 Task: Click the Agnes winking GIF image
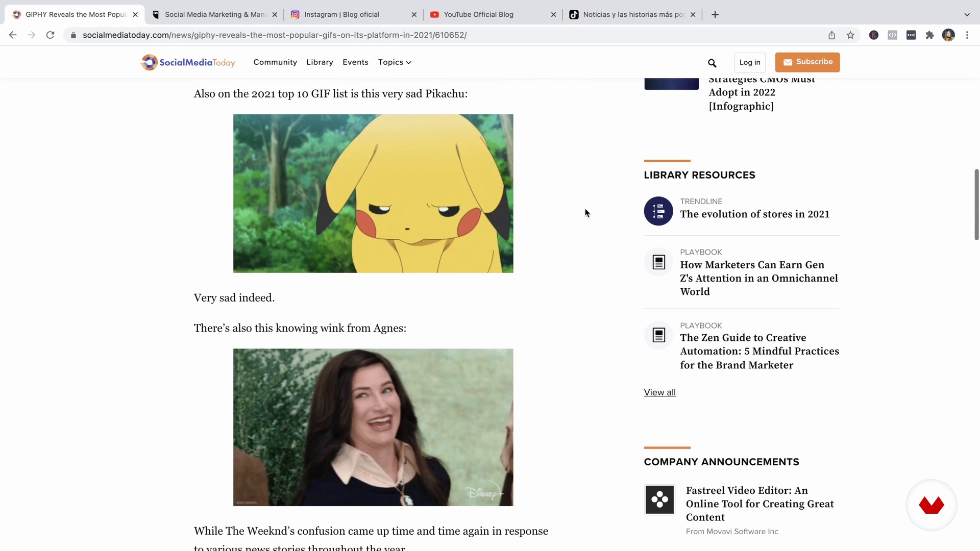[373, 428]
